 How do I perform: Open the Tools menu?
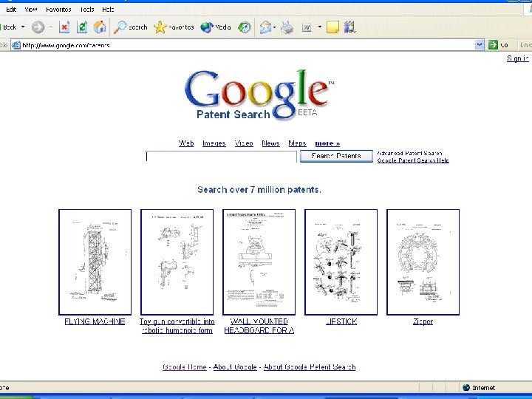(87, 10)
